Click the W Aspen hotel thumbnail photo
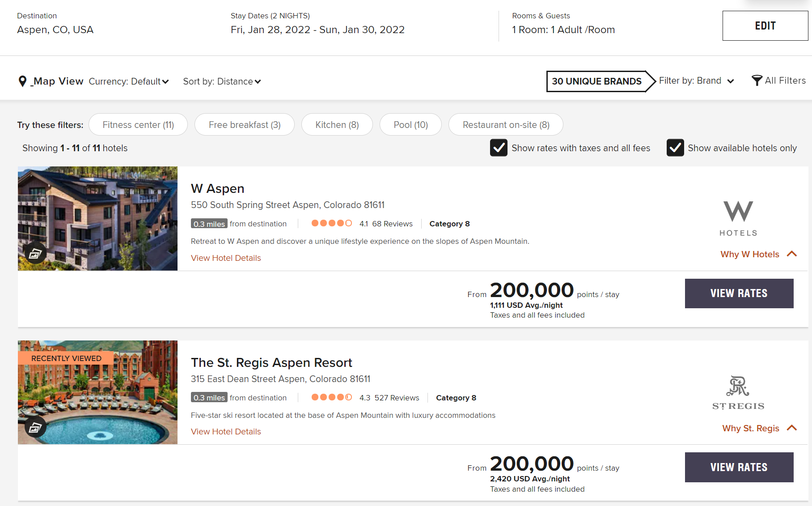This screenshot has width=812, height=506. click(97, 210)
